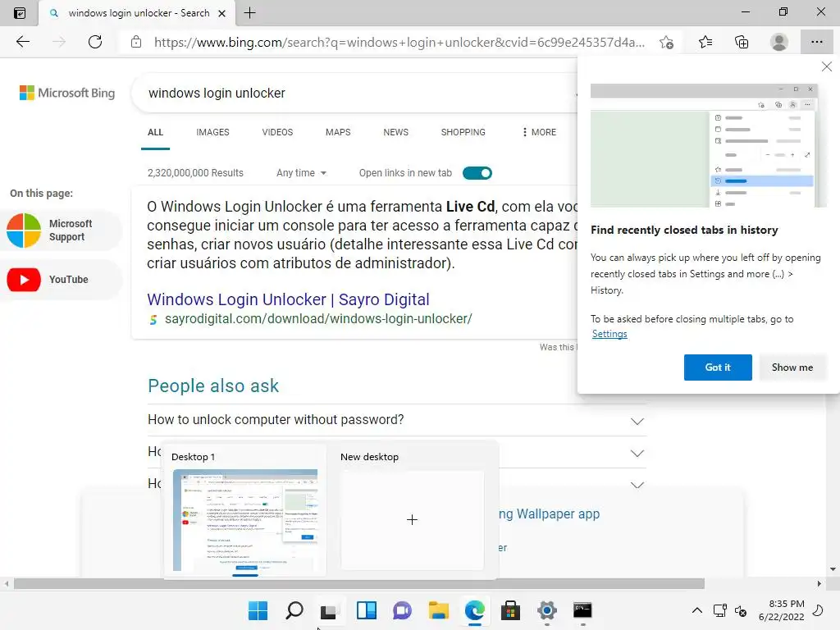
Task: Close the windows login unlocker tab
Action: [221, 13]
